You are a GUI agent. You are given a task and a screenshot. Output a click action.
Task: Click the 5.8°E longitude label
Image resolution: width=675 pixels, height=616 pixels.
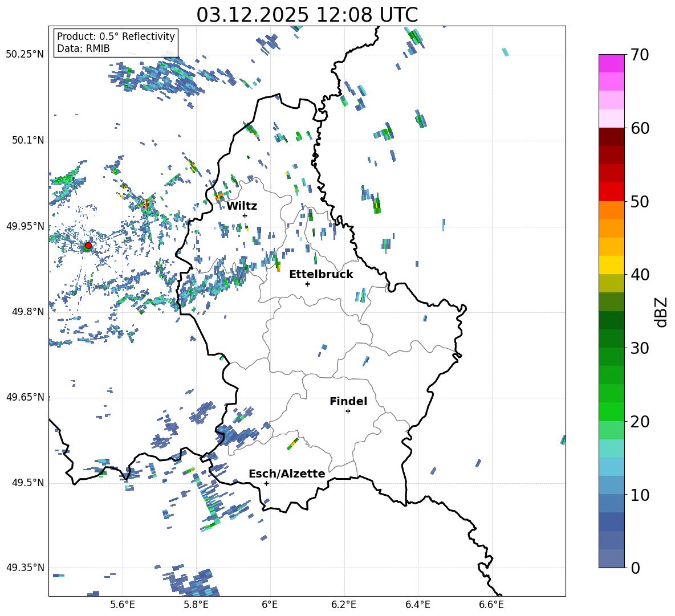click(x=196, y=605)
